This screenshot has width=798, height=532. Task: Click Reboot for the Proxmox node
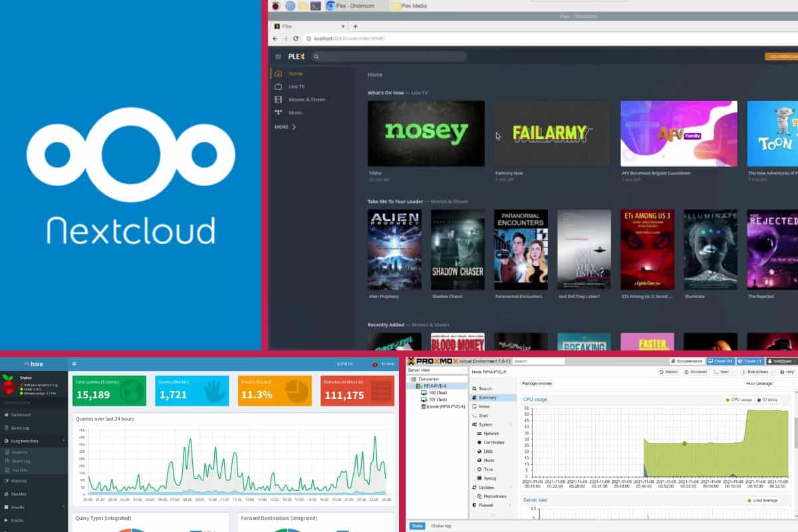[x=669, y=372]
